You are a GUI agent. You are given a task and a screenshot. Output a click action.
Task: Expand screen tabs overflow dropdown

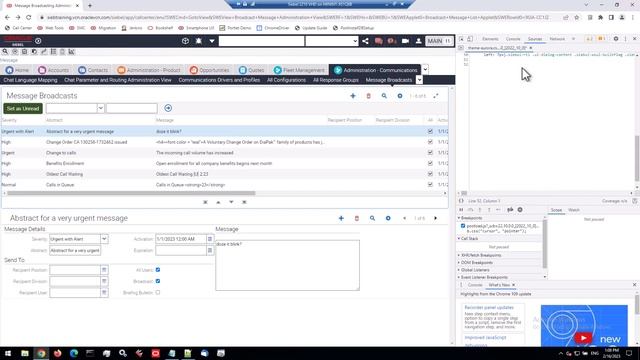[425, 69]
